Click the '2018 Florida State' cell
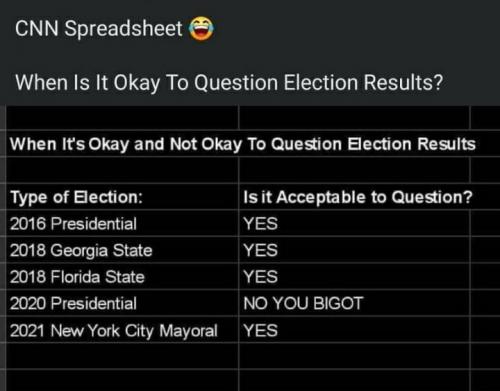 122,277
